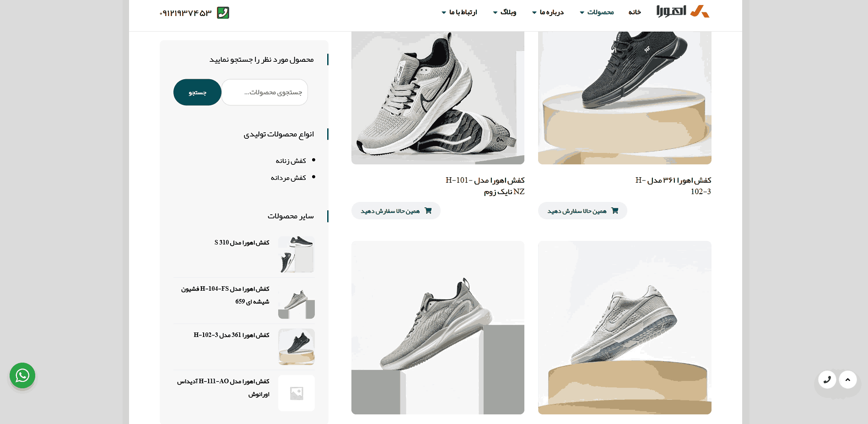
Task: Open محصولات menu
Action: pyautogui.click(x=600, y=12)
